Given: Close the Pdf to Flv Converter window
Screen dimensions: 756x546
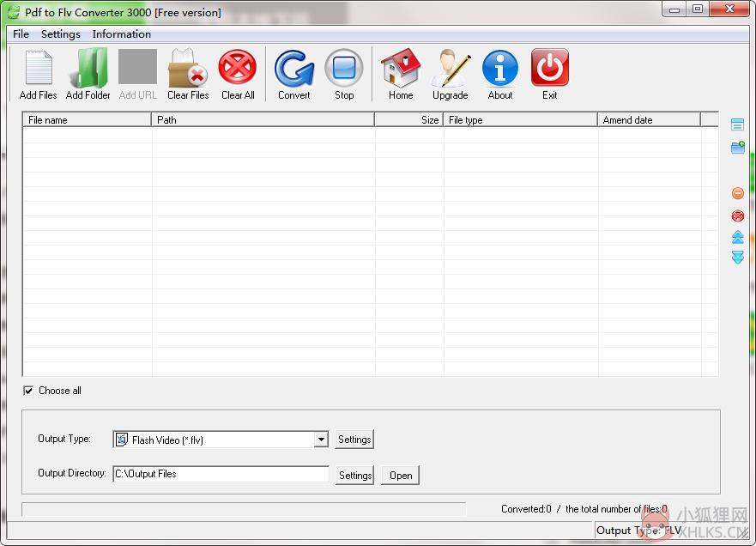Looking at the screenshot, I should click(730, 9).
